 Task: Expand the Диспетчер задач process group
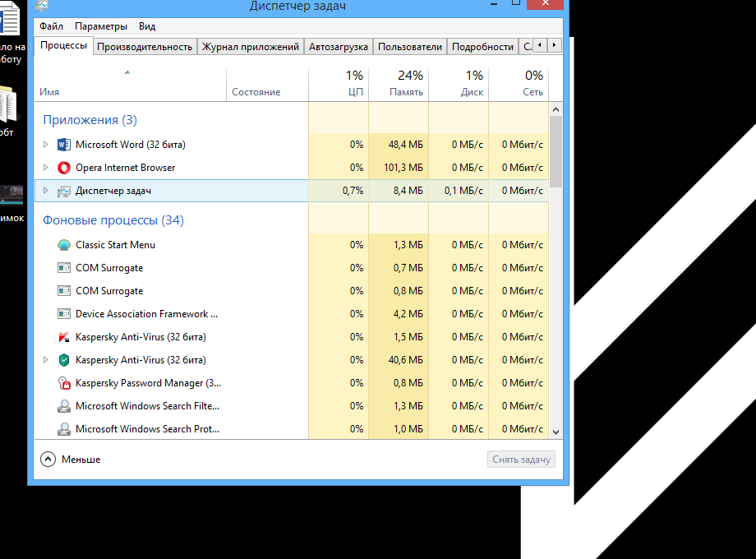point(45,191)
